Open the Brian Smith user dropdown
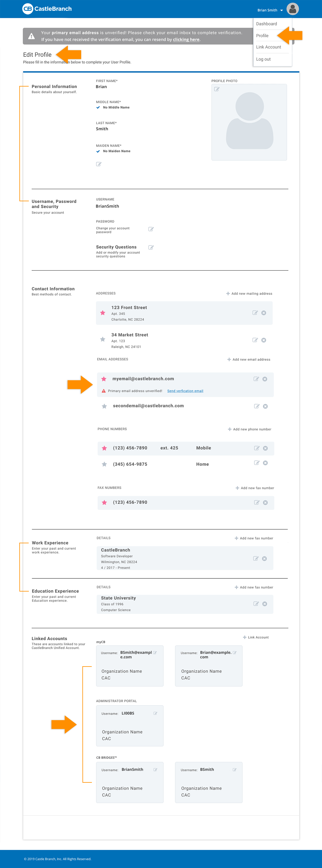Viewport: 322px width, 868px height. pos(270,10)
